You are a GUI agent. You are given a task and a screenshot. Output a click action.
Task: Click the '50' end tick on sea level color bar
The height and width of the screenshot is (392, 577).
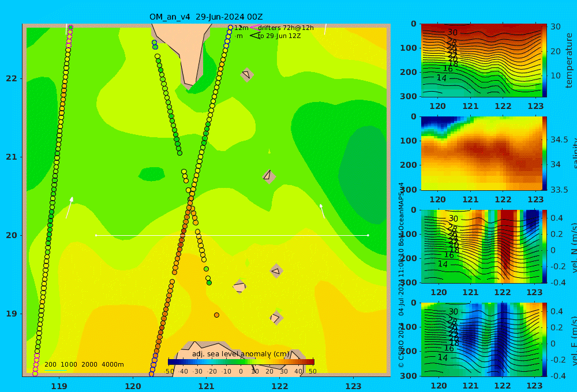point(312,371)
